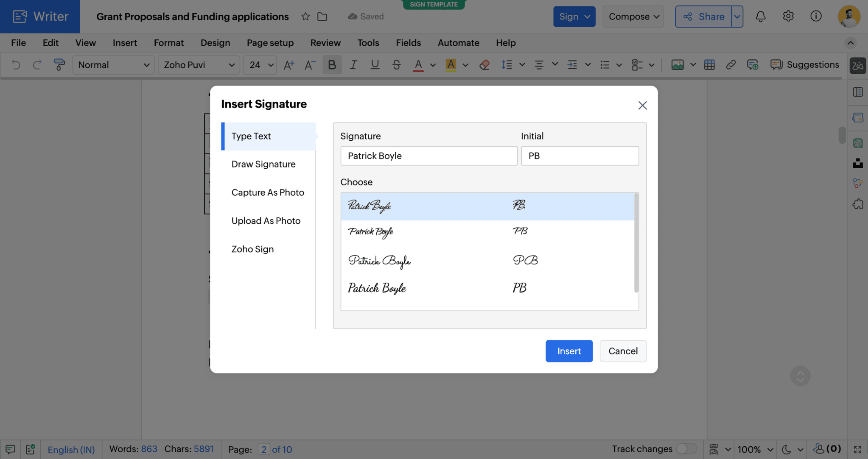Toggle the Track changes switch
Image resolution: width=868 pixels, height=459 pixels.
(686, 449)
